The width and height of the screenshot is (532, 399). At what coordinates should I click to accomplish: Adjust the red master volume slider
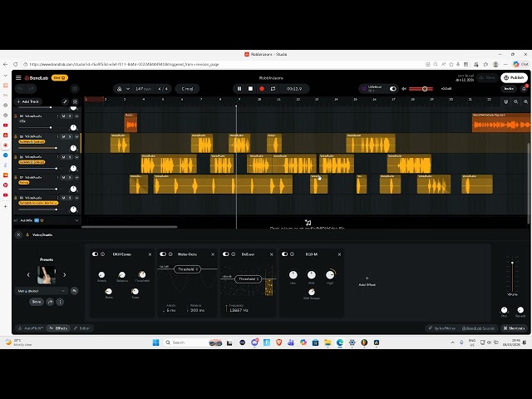421,89
